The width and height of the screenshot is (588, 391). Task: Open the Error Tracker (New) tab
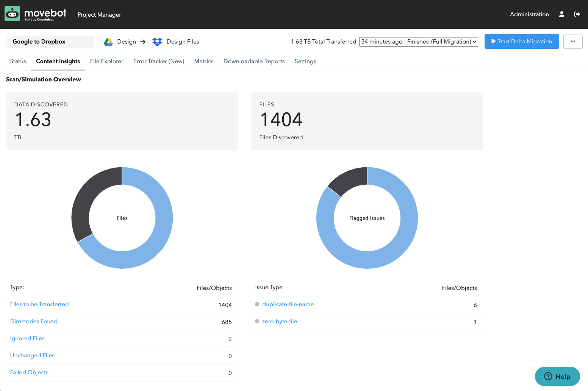click(159, 61)
